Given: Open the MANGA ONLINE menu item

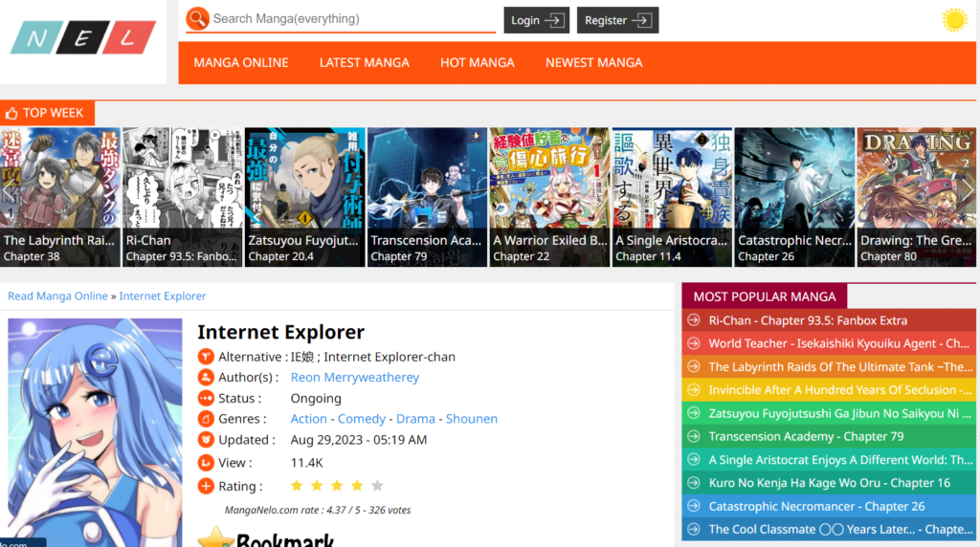Looking at the screenshot, I should 241,62.
